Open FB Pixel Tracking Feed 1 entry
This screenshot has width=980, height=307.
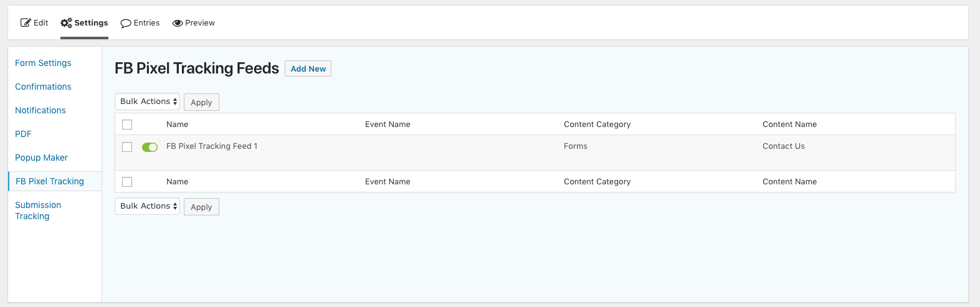212,146
